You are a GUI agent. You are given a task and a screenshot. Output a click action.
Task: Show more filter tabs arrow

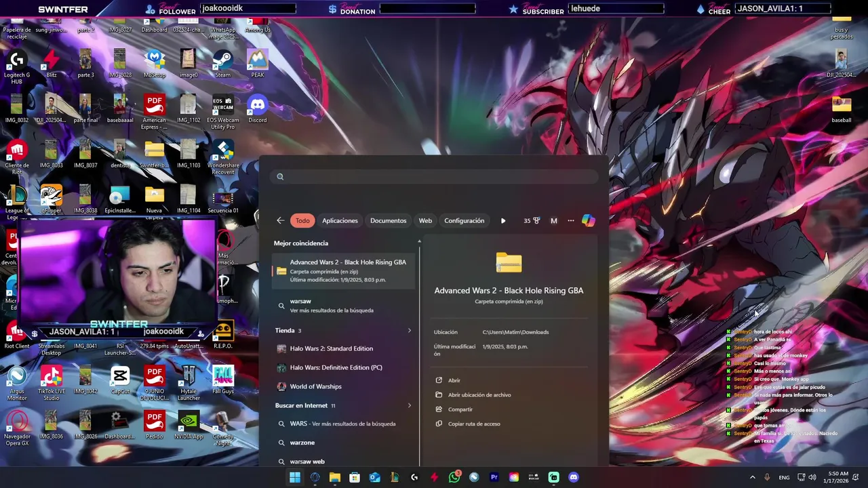coord(503,220)
